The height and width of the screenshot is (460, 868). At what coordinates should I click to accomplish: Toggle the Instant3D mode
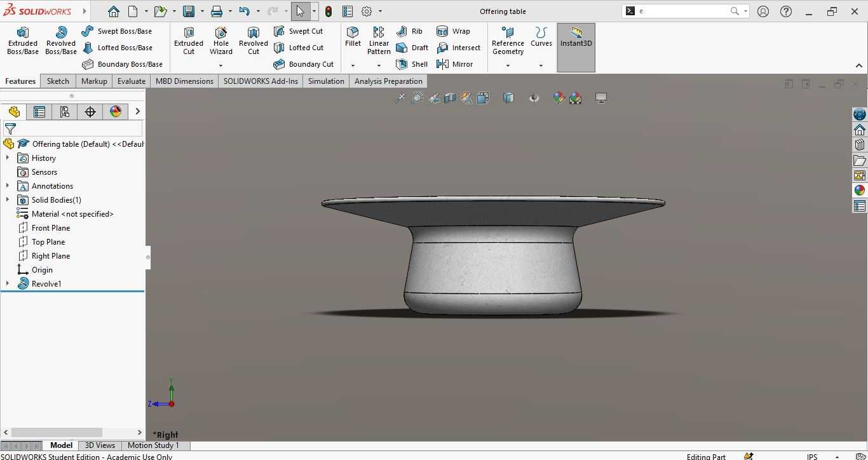[576, 48]
